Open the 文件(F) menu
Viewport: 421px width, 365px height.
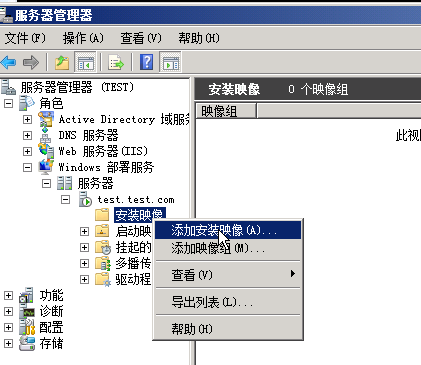(x=25, y=38)
